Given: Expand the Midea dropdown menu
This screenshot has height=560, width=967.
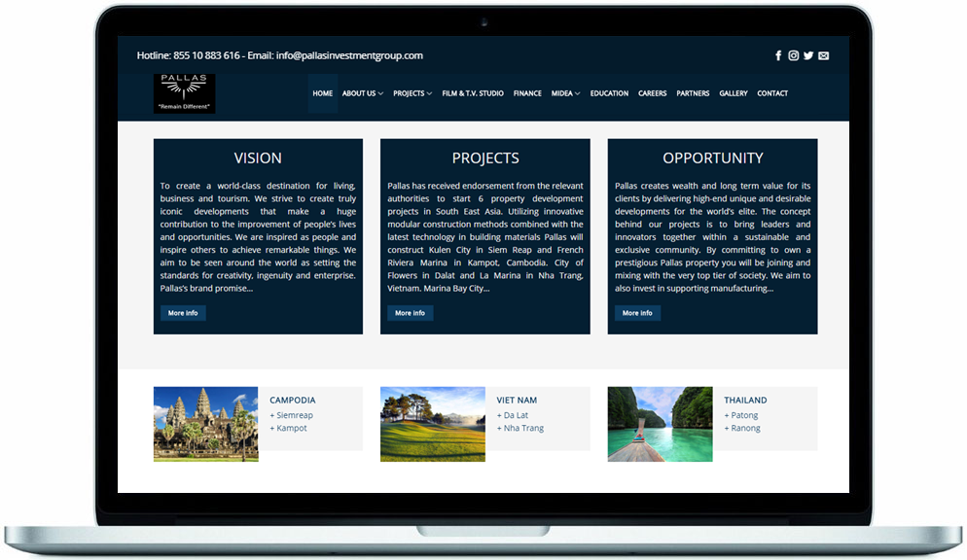Looking at the screenshot, I should pos(565,93).
